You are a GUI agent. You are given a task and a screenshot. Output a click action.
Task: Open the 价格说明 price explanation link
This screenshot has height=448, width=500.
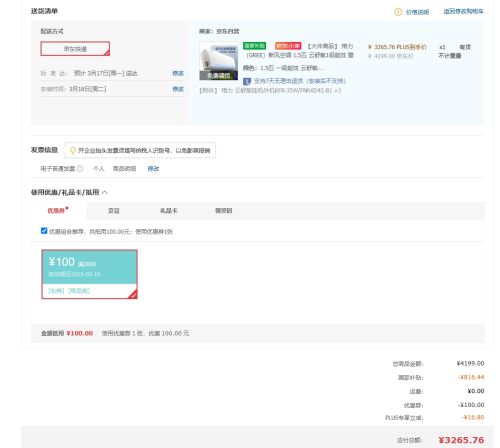coord(417,12)
